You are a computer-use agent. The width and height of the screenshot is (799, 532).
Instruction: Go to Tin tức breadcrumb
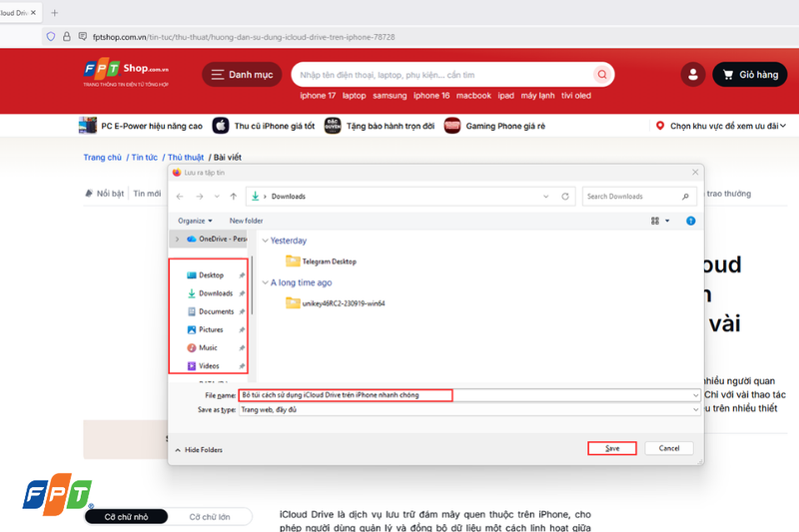click(x=144, y=158)
